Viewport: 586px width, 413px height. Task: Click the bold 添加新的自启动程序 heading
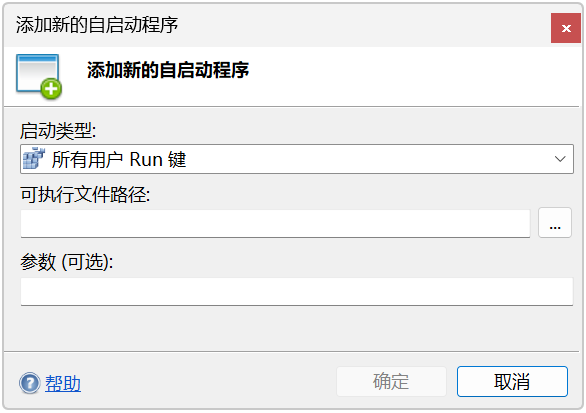pyautogui.click(x=168, y=70)
